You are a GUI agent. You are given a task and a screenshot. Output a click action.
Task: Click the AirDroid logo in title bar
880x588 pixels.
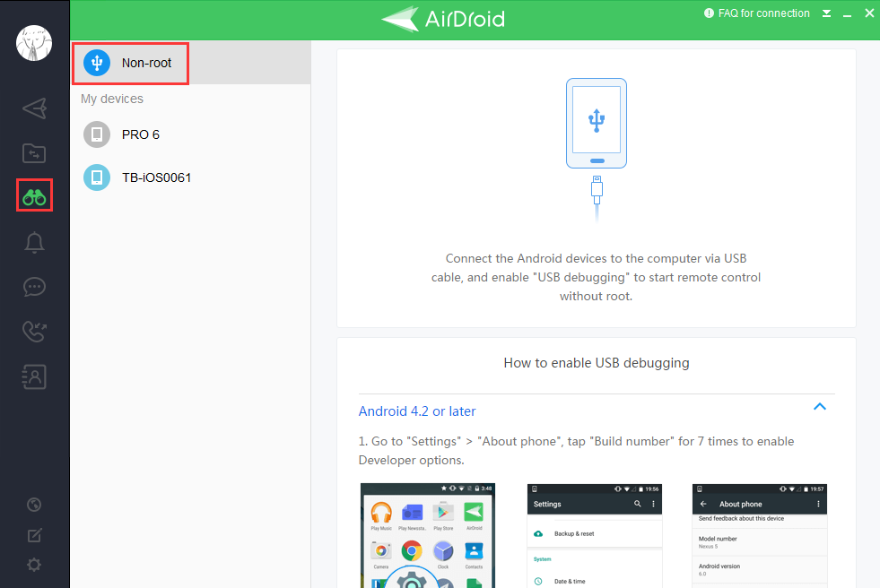(443, 19)
